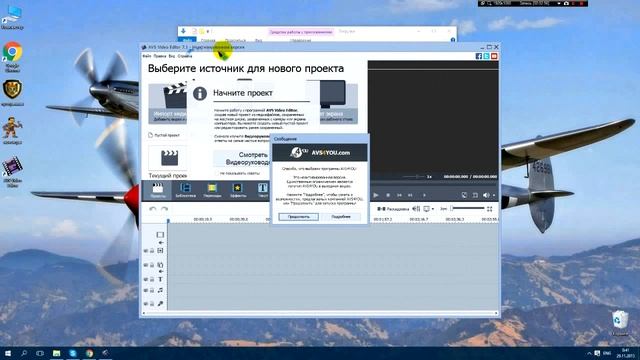Open the Recycle Bin desktop icon
Image resolution: width=640 pixels, height=360 pixels.
620,323
